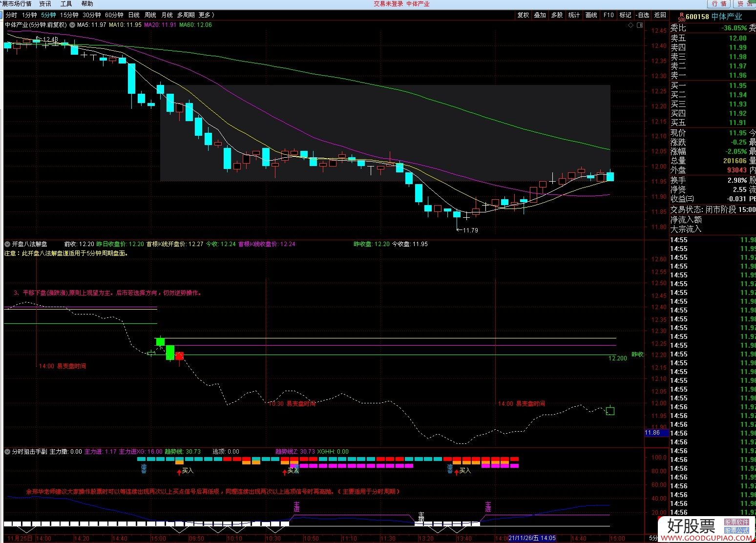
Task: Switch to the 分时 chart period
Action: 11,15
